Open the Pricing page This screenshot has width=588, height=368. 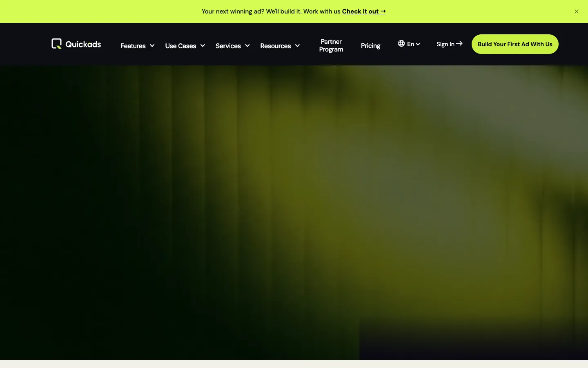click(x=370, y=45)
